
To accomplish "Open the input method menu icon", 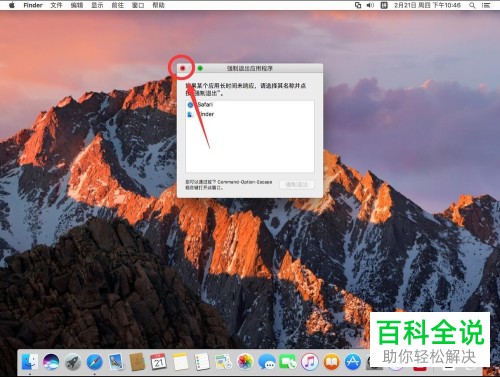I will pos(384,5).
